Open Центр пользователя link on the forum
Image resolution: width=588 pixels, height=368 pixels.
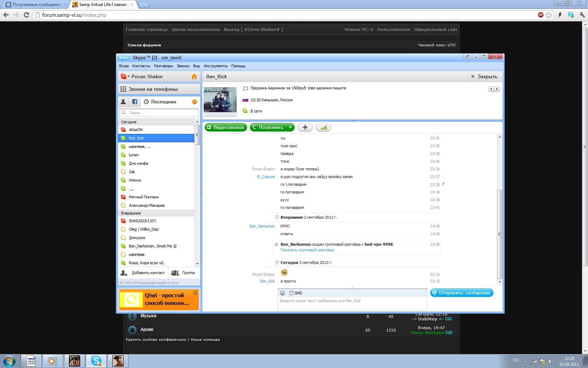point(196,29)
